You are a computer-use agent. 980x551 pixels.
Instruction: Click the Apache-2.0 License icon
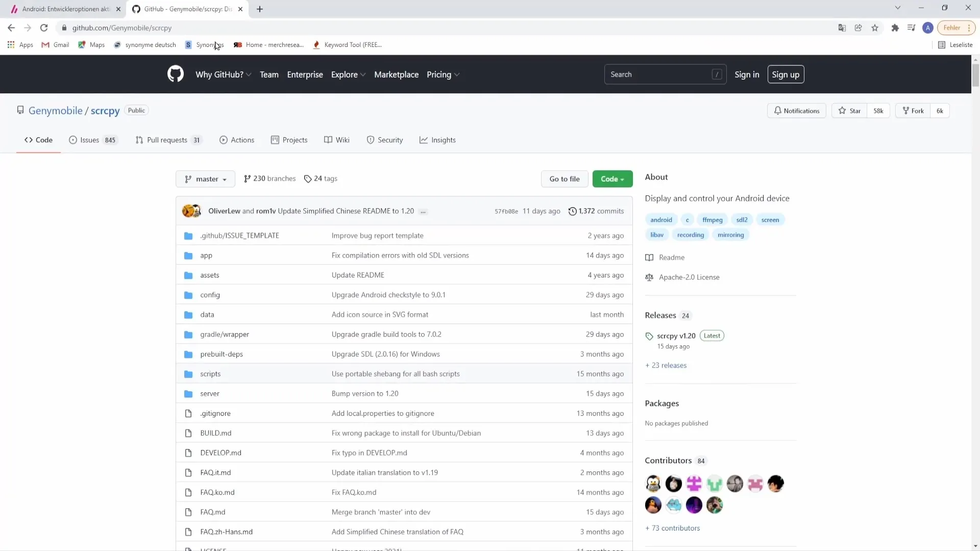pos(650,277)
